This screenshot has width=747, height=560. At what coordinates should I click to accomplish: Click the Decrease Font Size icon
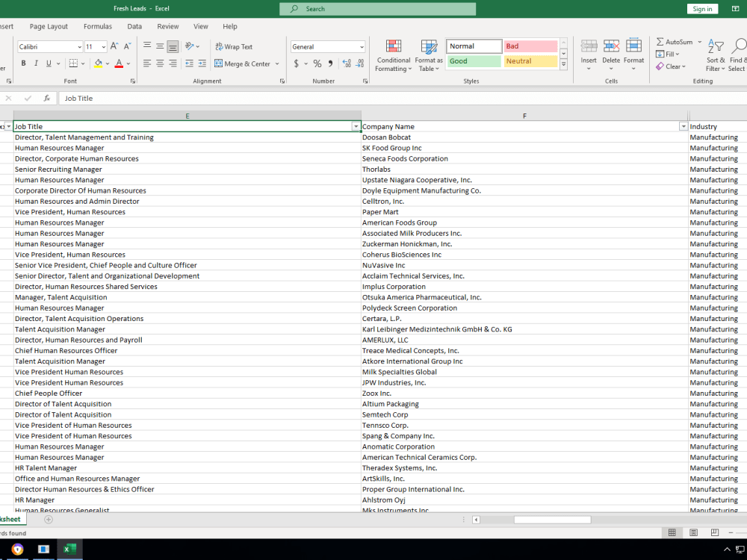[127, 46]
